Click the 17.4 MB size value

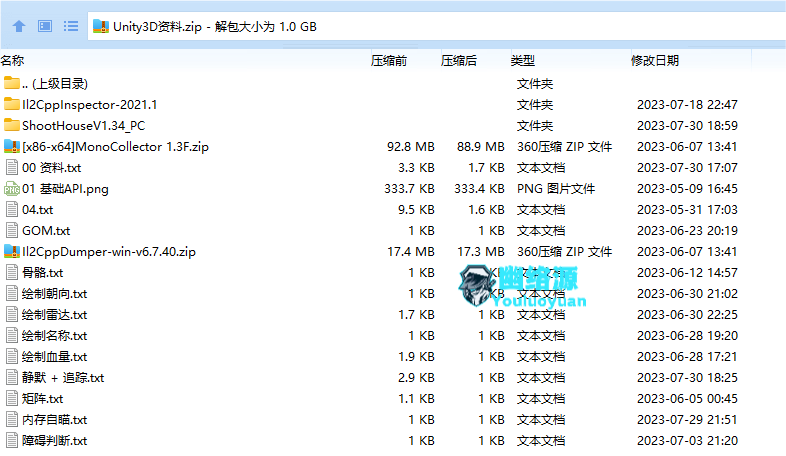click(411, 252)
